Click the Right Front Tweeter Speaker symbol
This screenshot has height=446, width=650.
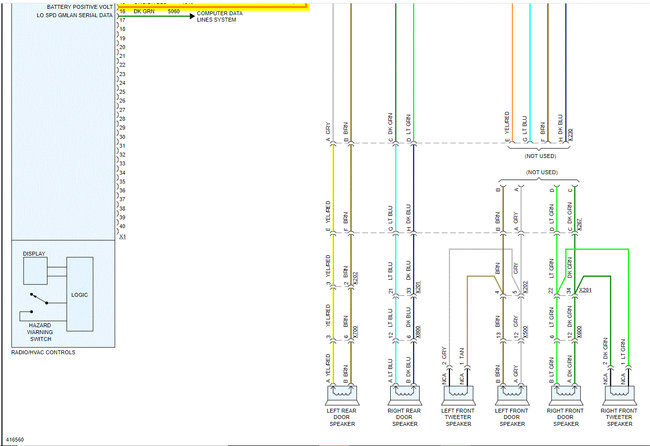coord(619,395)
